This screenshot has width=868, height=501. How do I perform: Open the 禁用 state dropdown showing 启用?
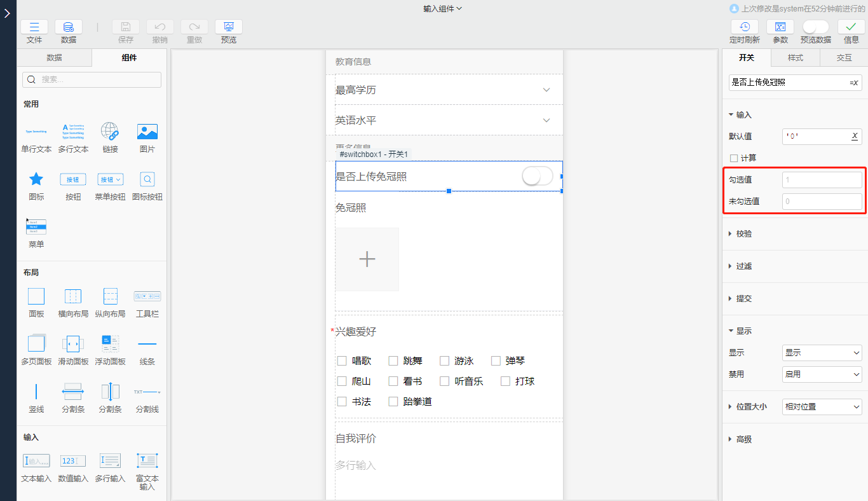point(822,374)
